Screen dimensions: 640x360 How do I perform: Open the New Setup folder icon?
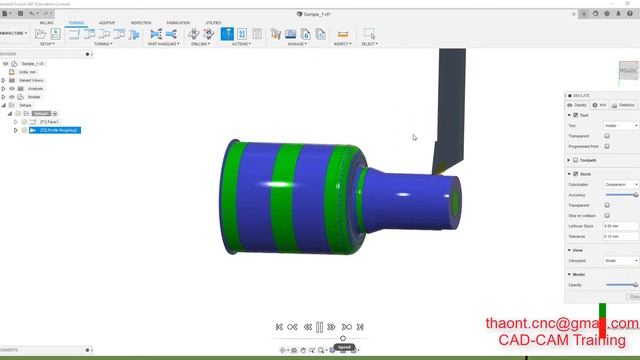pyautogui.click(x=40, y=34)
